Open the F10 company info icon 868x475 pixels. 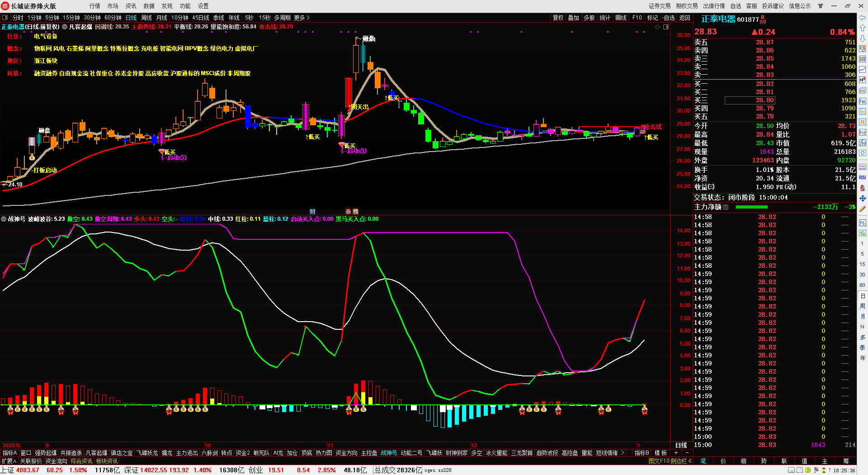pos(862,100)
